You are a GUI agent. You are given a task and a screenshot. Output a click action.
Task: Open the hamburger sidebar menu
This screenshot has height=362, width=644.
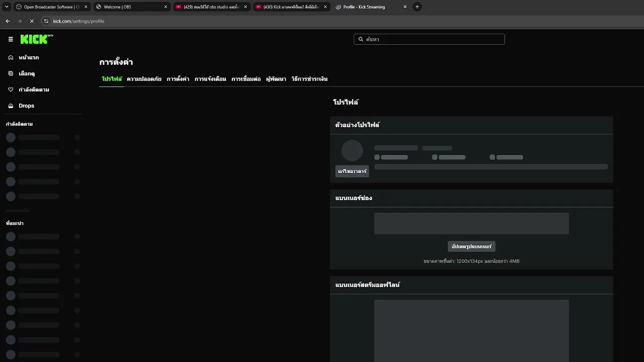coord(11,39)
